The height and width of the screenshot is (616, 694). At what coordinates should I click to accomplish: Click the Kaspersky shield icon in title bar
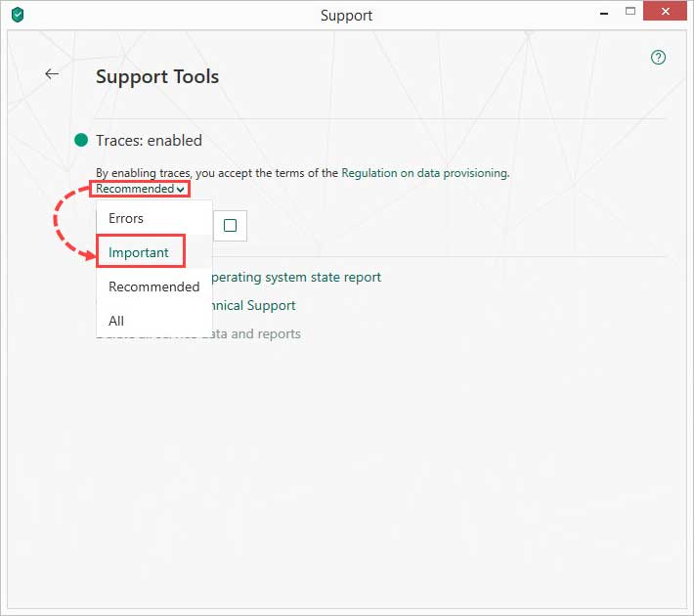(18, 15)
